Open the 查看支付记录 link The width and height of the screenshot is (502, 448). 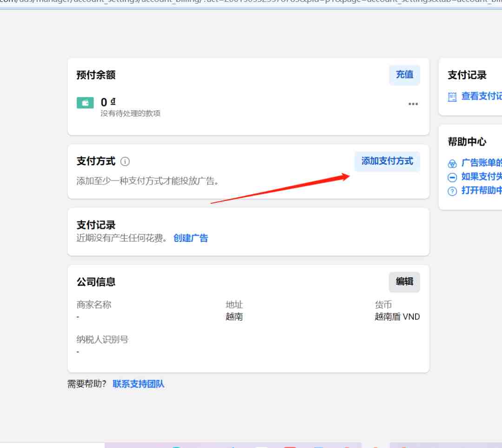click(482, 96)
